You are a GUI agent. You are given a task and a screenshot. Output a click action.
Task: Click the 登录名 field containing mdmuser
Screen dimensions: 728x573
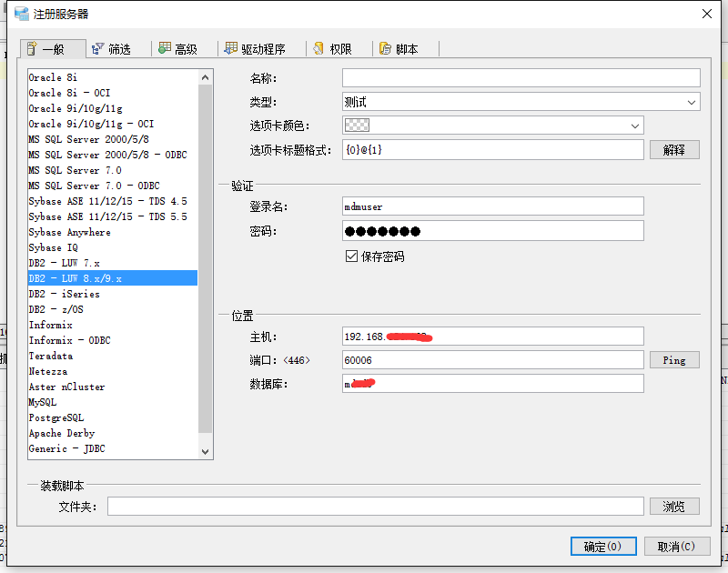point(492,206)
